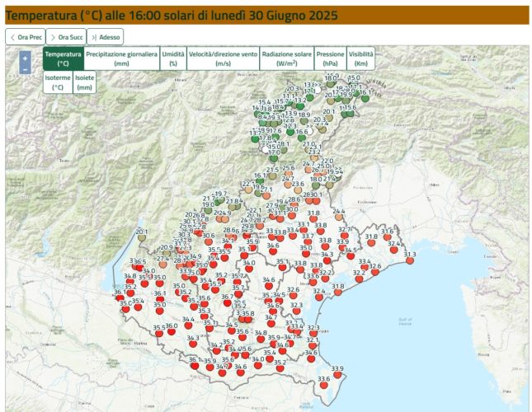Zoom in the map with plus button
The width and height of the screenshot is (532, 412).
[26, 59]
